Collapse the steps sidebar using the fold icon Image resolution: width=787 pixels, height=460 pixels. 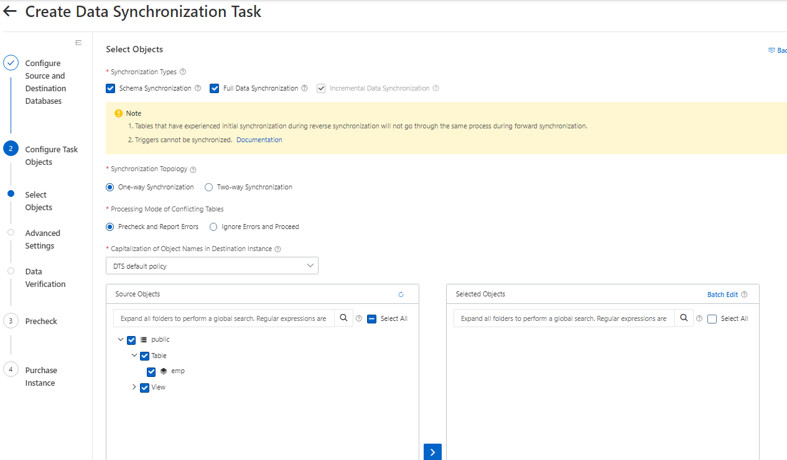(x=78, y=43)
